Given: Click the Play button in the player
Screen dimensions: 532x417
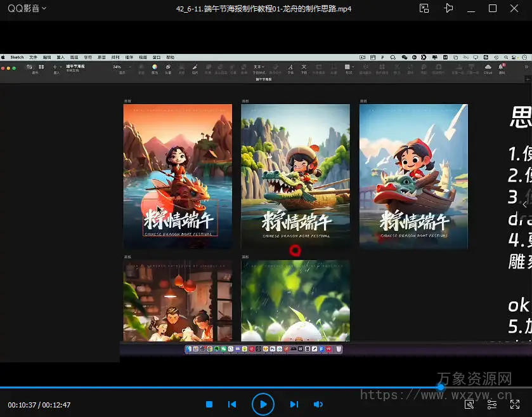Looking at the screenshot, I should tap(263, 404).
